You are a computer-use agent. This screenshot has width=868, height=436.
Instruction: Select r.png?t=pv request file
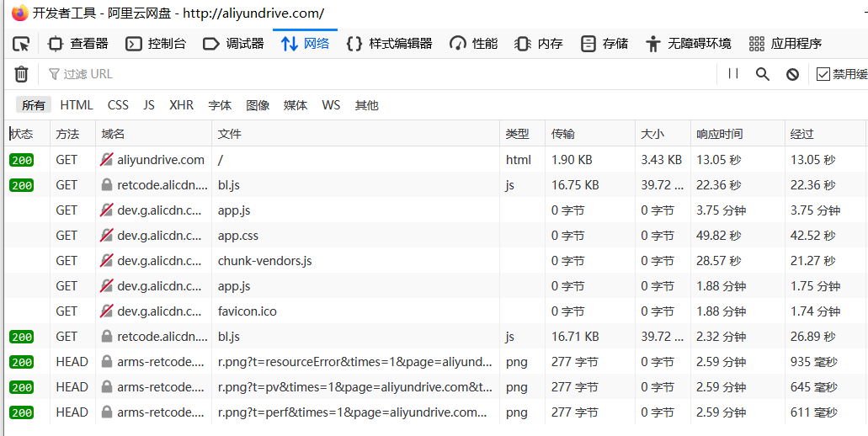[354, 387]
